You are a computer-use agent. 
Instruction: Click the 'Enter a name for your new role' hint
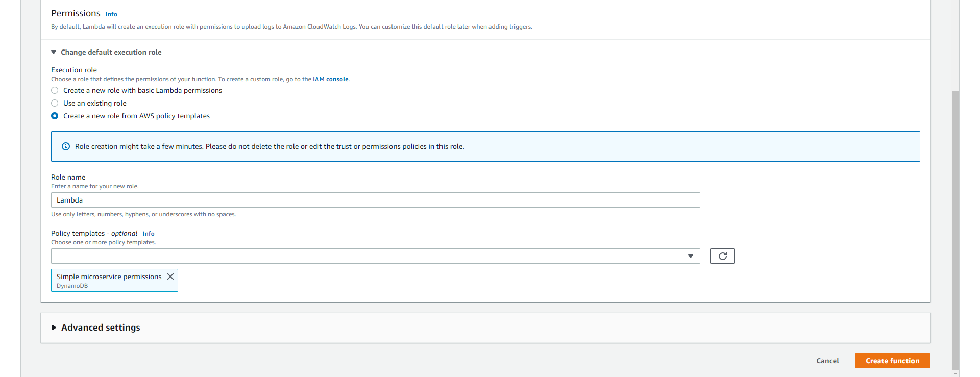point(95,186)
